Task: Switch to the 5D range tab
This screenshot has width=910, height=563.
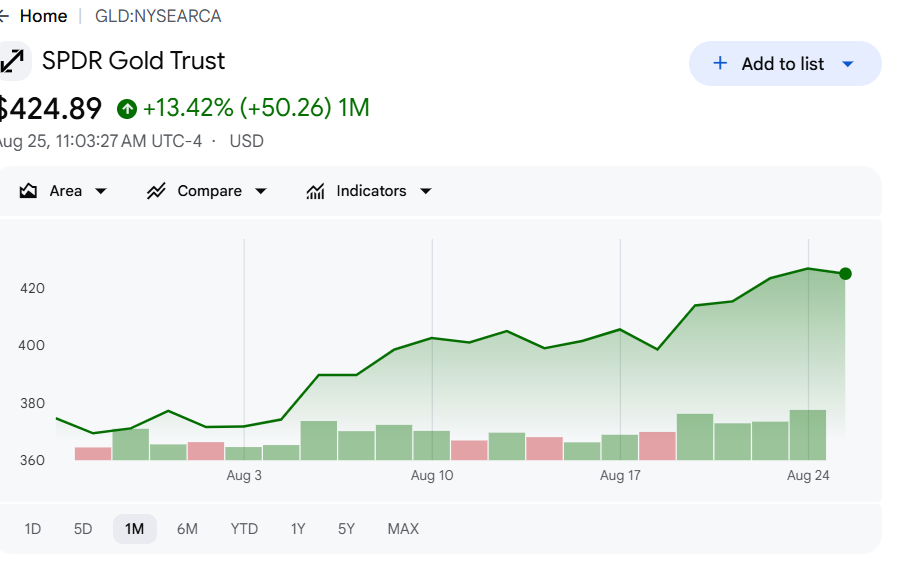Action: click(x=83, y=529)
